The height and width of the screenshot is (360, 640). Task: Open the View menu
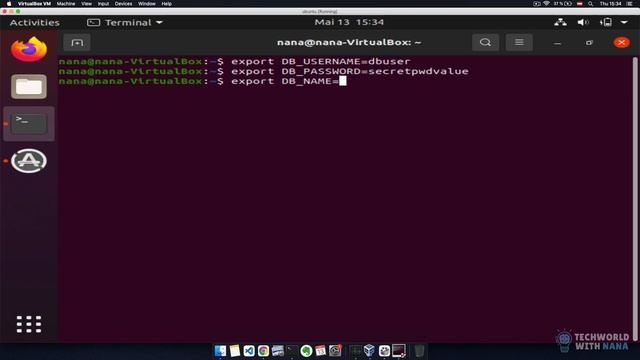click(x=86, y=4)
